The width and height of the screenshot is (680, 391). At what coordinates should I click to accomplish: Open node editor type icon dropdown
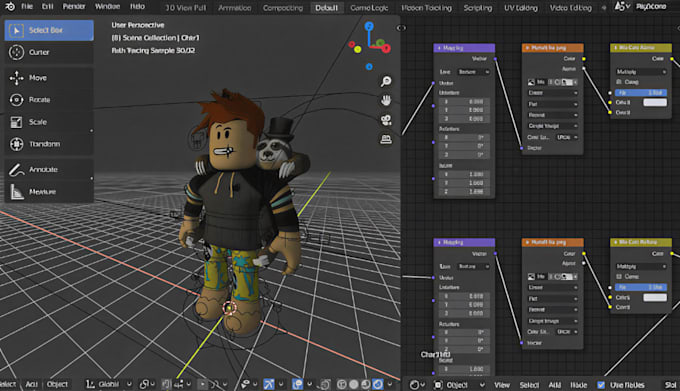click(x=417, y=385)
